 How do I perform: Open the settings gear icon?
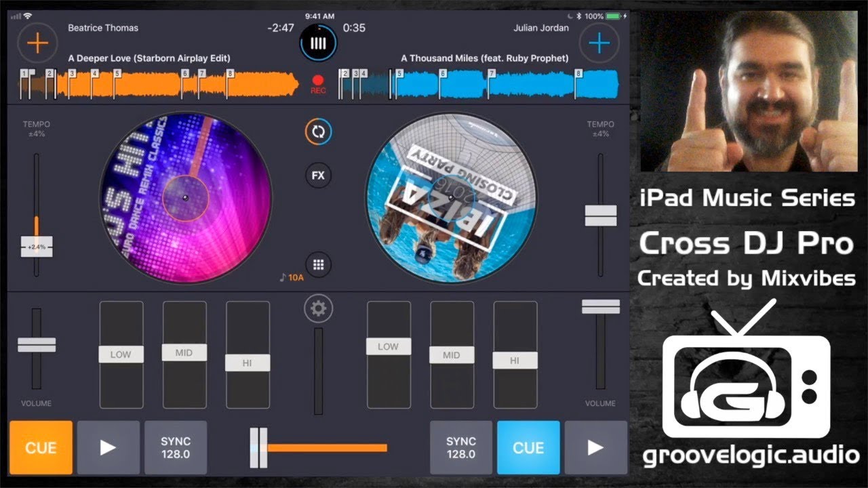coord(318,308)
